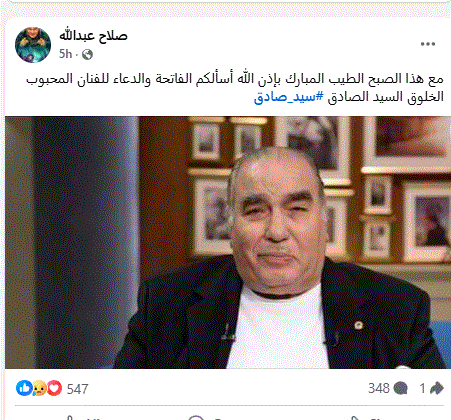Click the cut-off Share button at bottom
The width and height of the screenshot is (451, 420).
[367, 417]
